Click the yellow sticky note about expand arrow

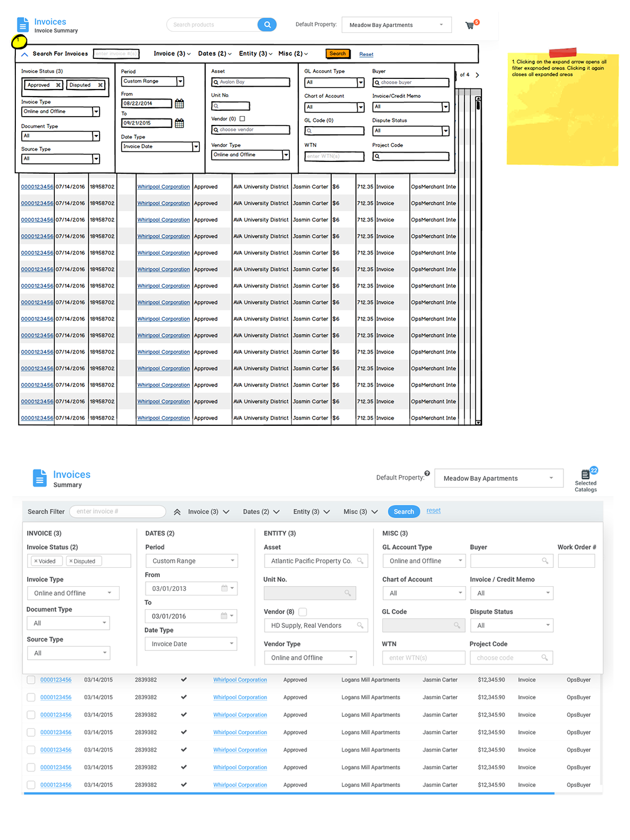click(562, 108)
